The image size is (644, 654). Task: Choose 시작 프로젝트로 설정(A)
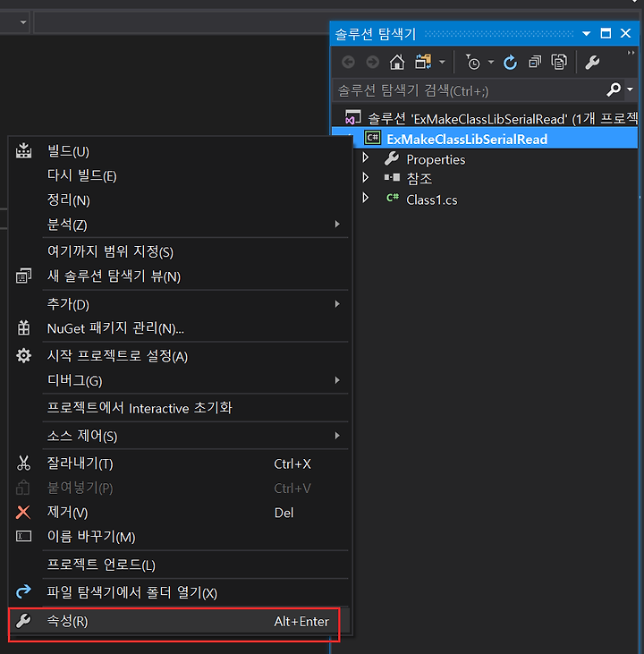pyautogui.click(x=180, y=356)
